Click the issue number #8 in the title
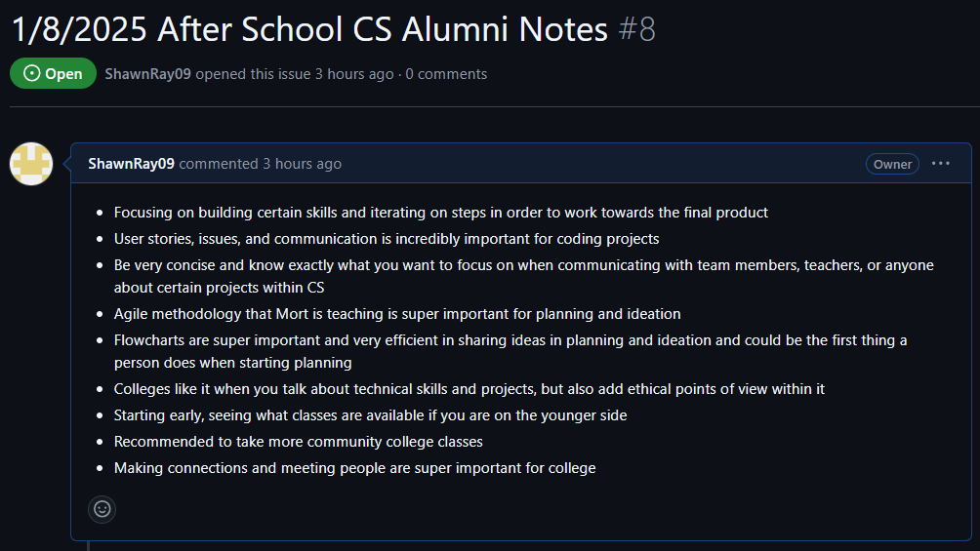 coord(636,29)
